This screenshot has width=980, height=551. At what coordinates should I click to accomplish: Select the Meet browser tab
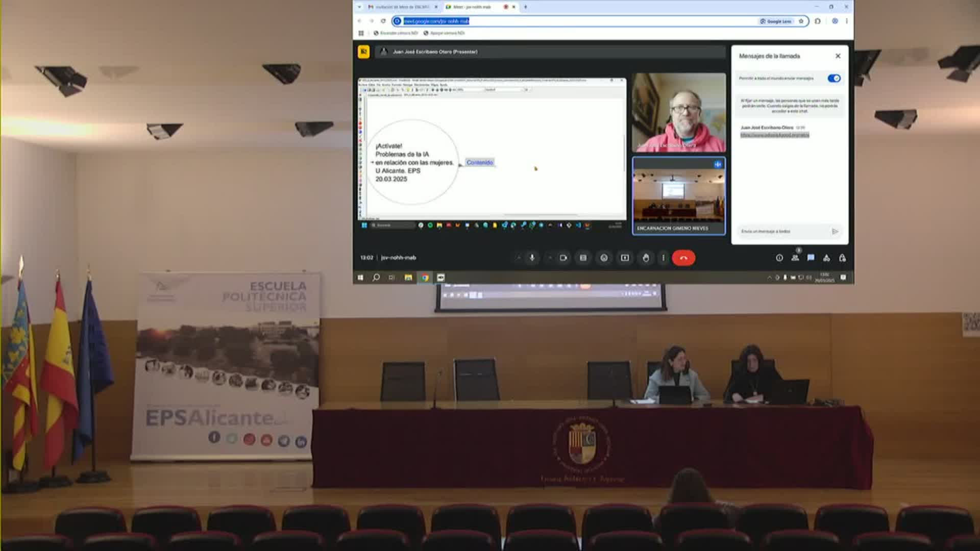click(472, 7)
